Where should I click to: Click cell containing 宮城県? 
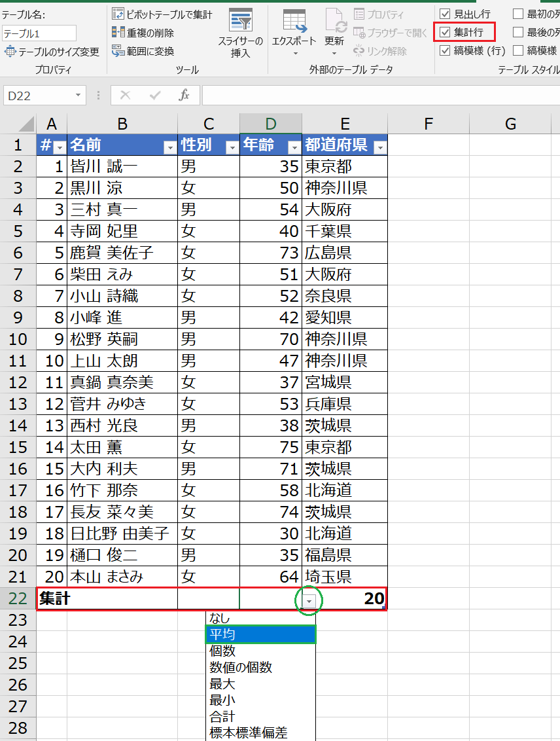pos(345,382)
